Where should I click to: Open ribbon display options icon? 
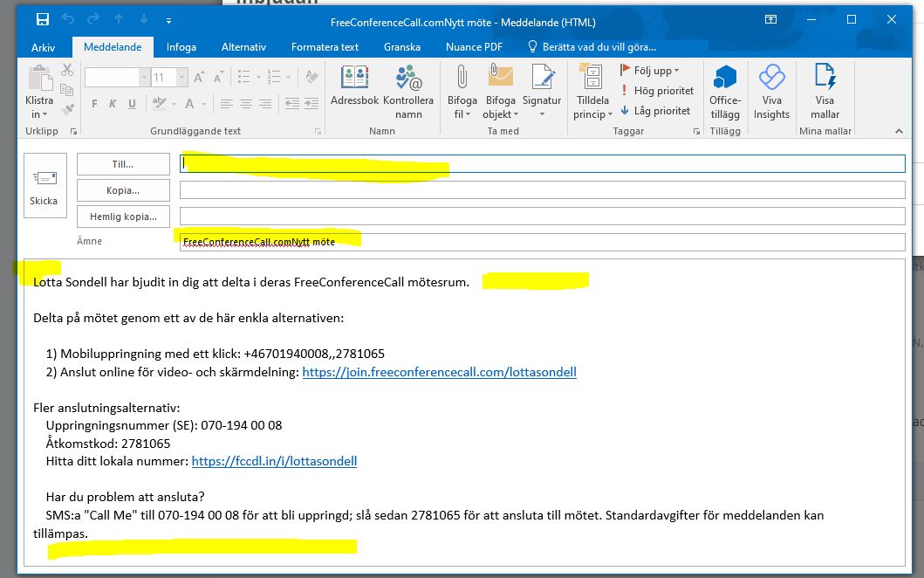click(770, 19)
